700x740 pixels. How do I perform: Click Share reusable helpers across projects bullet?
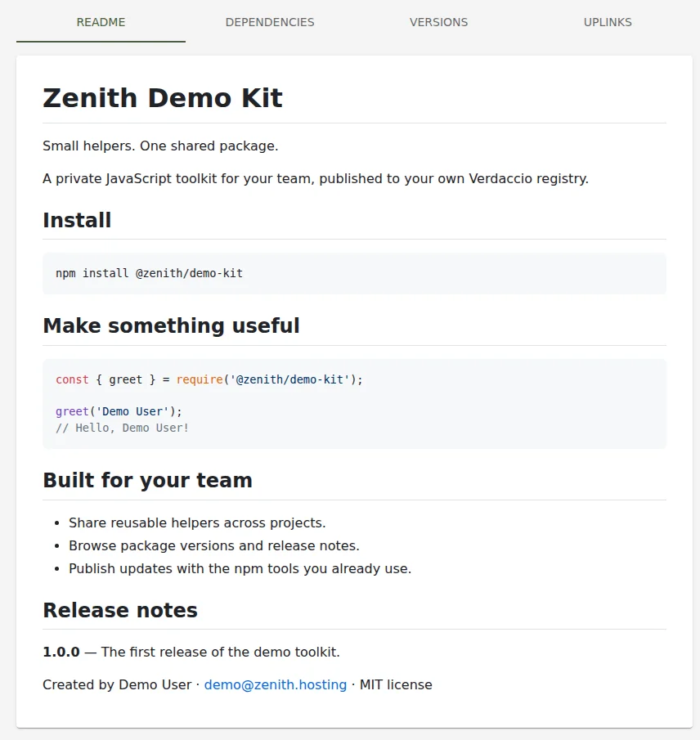point(197,523)
